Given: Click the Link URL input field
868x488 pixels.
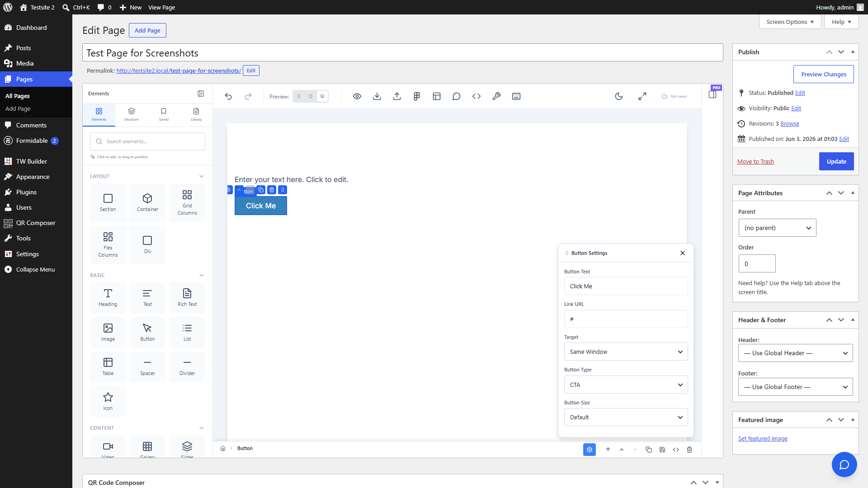Looking at the screenshot, I should pyautogui.click(x=626, y=319).
